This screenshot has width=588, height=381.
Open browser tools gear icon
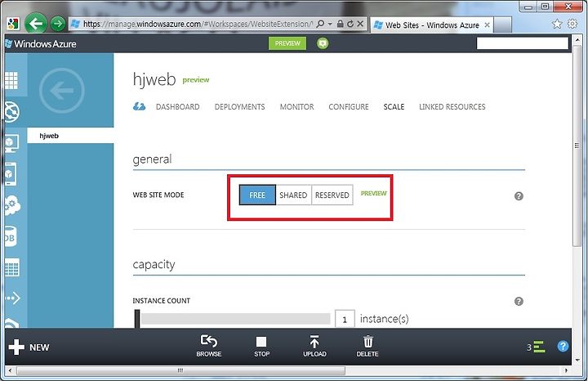click(x=572, y=24)
